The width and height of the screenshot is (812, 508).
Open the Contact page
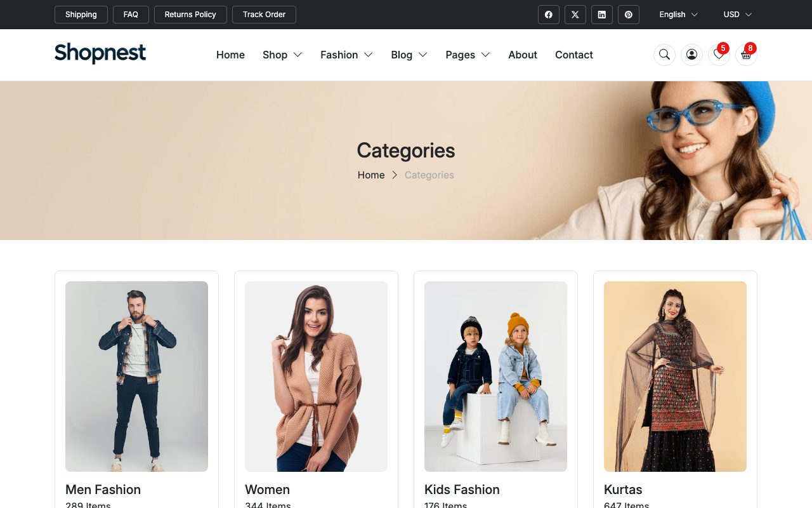[574, 55]
